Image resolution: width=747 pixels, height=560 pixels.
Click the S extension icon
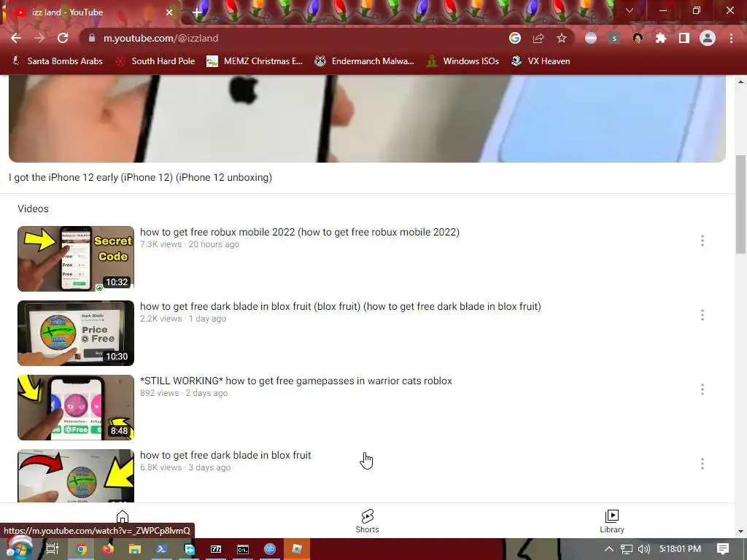coord(614,38)
